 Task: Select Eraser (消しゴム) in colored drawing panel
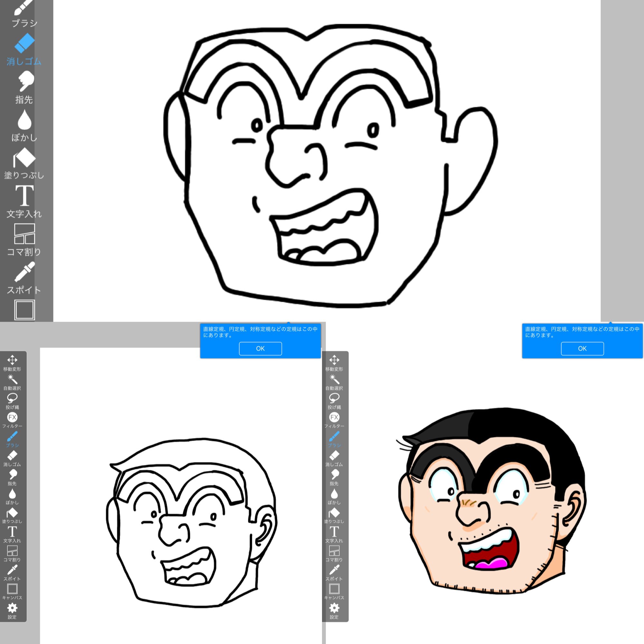click(x=334, y=458)
